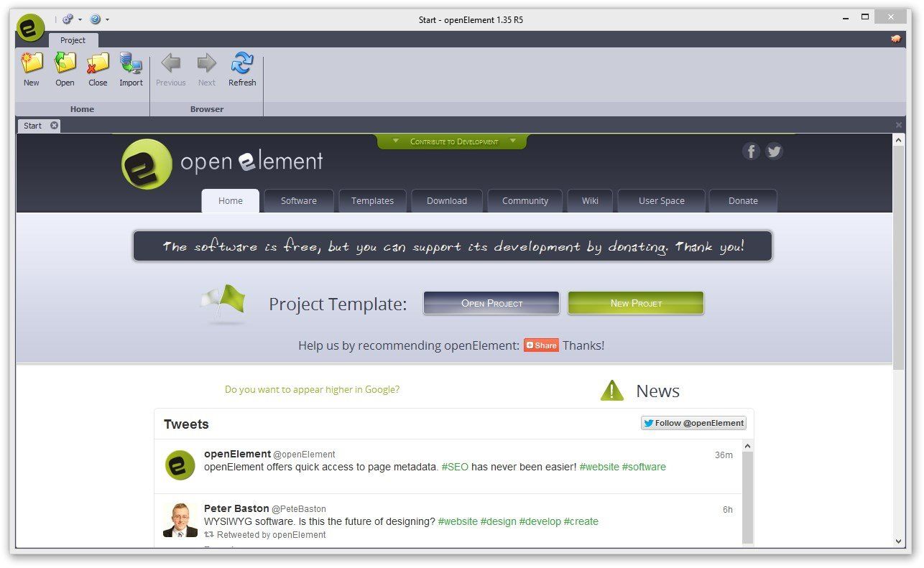This screenshot has width=924, height=568.
Task: Open the Templates site tab
Action: click(372, 201)
